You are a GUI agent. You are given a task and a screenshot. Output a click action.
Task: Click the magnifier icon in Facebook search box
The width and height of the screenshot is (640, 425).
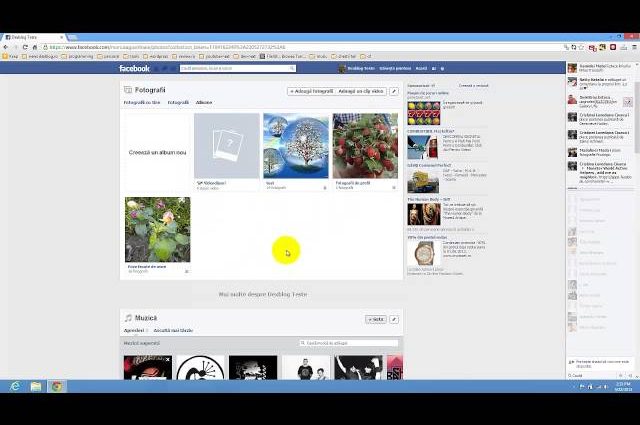tap(292, 69)
